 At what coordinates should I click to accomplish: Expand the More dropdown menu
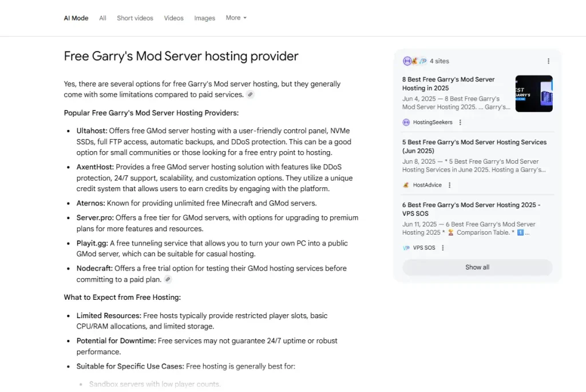pyautogui.click(x=236, y=18)
